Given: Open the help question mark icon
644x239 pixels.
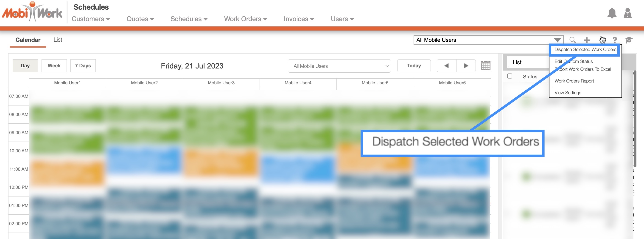Looking at the screenshot, I should [615, 40].
